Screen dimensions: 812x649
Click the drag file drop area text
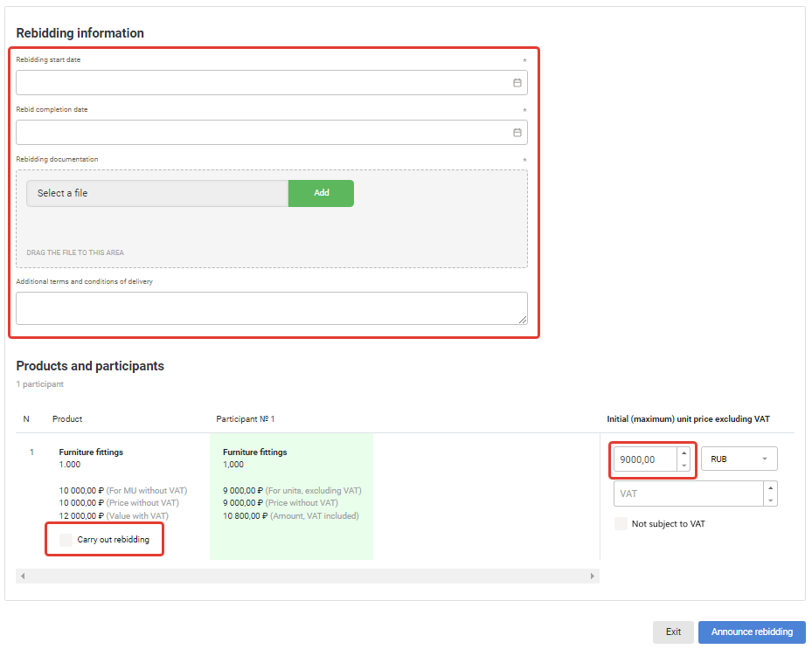tap(75, 252)
